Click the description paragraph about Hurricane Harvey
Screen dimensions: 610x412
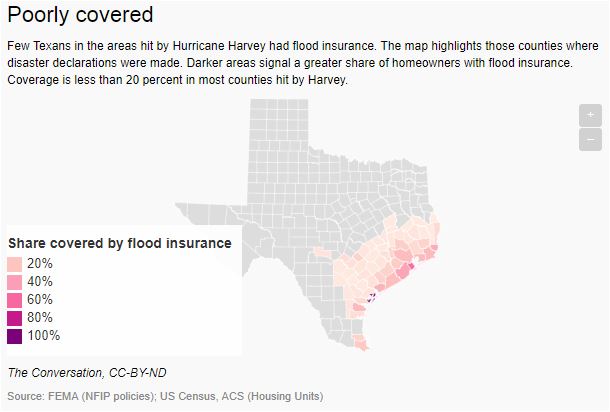(303, 63)
